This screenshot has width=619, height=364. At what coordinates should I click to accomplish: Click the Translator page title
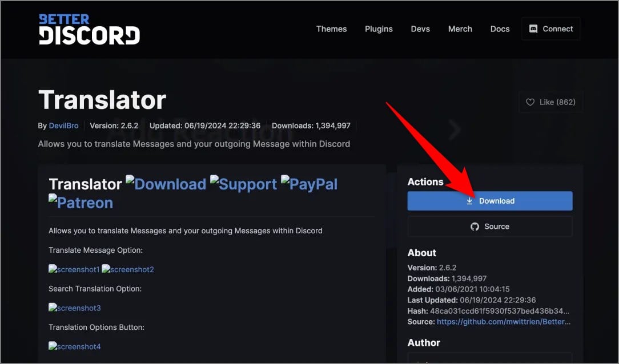pos(102,100)
